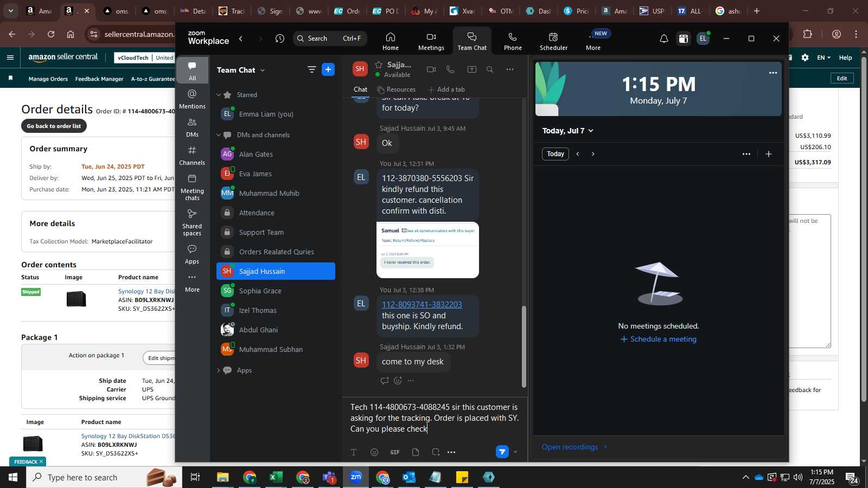Open chat with Muhammad Subhan
Viewport: 868px width, 488px height.
coord(276,350)
